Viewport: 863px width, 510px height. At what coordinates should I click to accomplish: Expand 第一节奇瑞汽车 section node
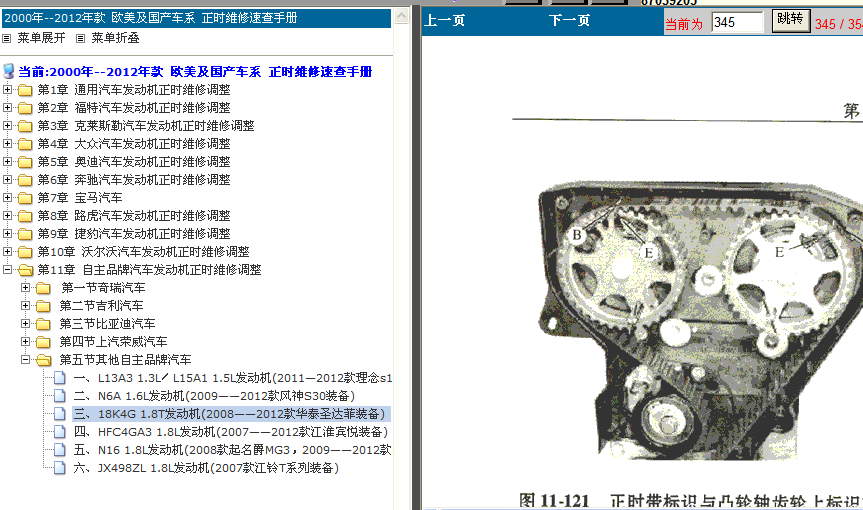(x=25, y=288)
